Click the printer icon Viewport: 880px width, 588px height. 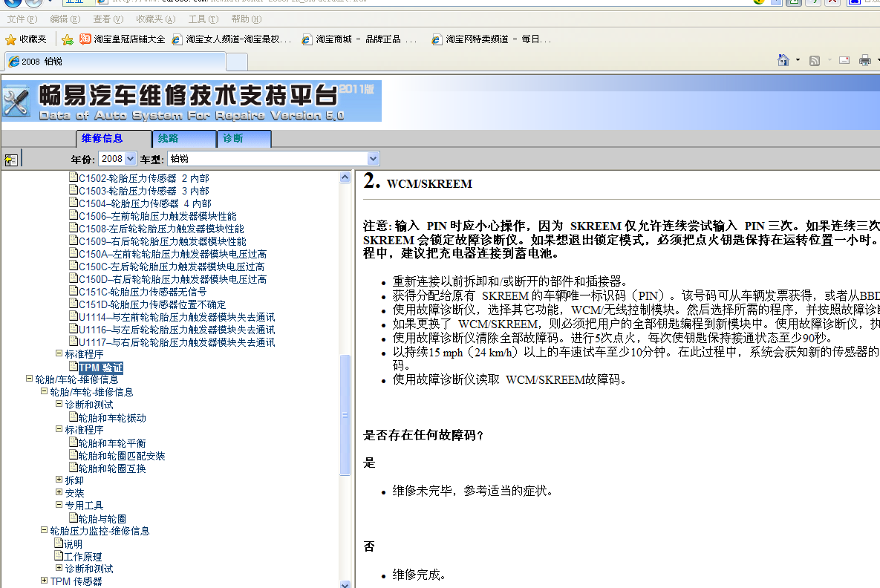tap(865, 60)
